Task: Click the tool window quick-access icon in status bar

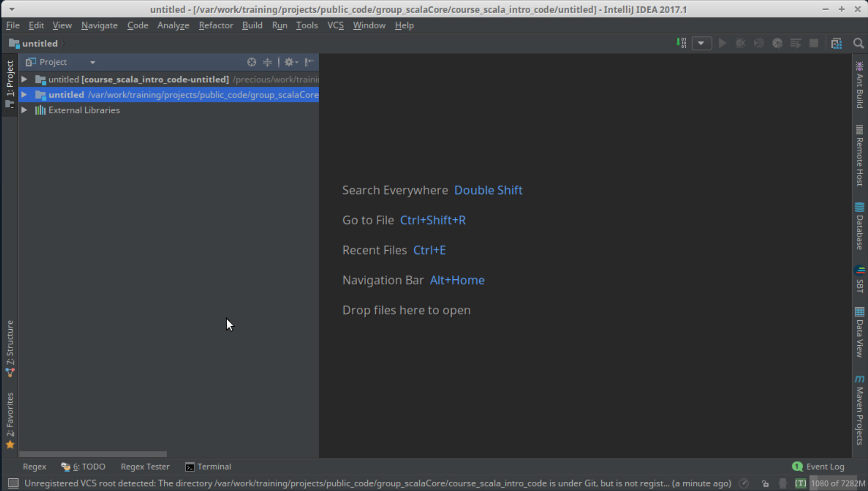Action: point(13,483)
